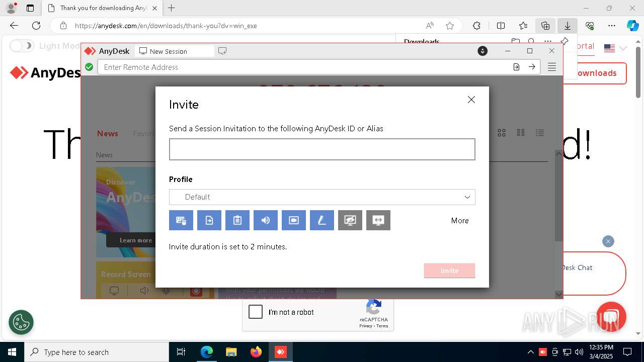Select large tiles view in AnyDesk
The height and width of the screenshot is (362, 644).
point(502,133)
